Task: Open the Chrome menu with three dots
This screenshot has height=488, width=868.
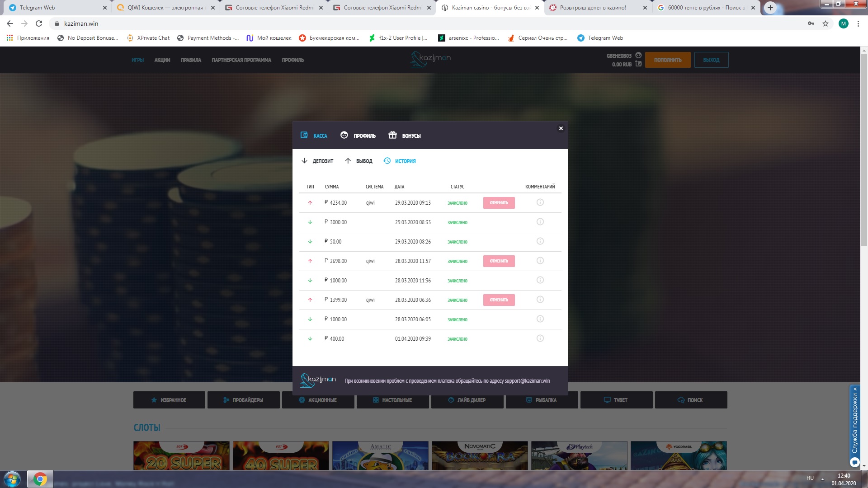Action: 858,23
